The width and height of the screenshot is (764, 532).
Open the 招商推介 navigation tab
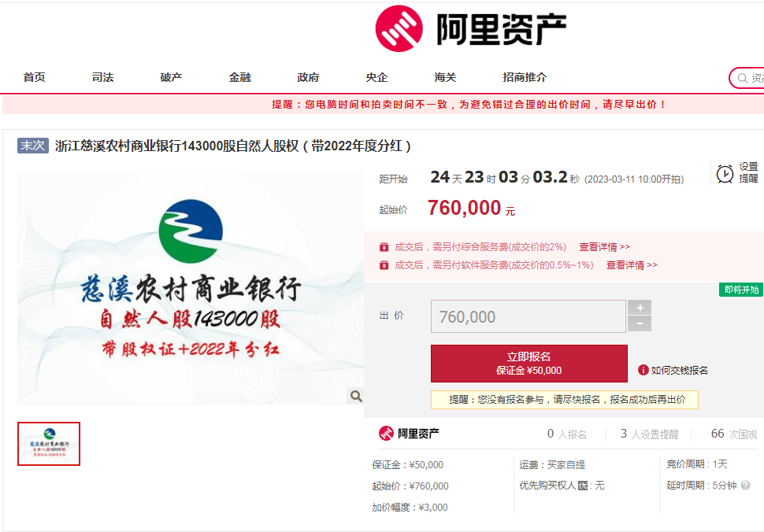click(x=525, y=77)
